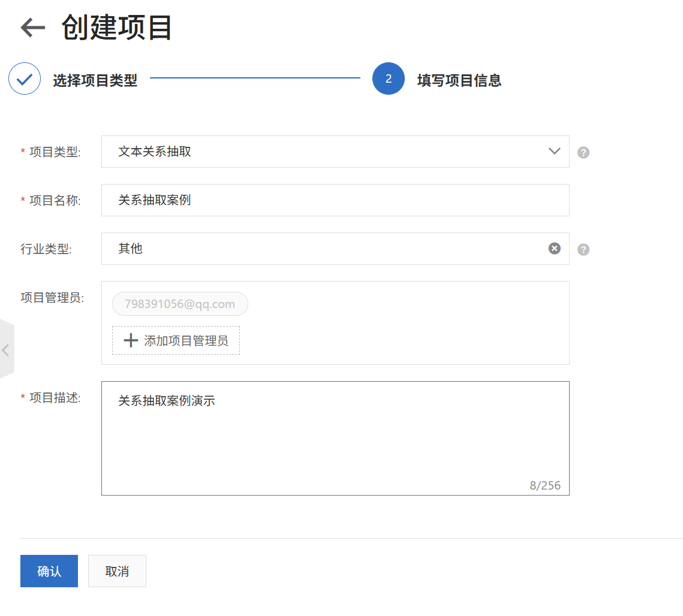Image resolution: width=683 pixels, height=616 pixels.
Task: Focus the 项目名称 input with 关系抽取案例
Action: pos(335,200)
